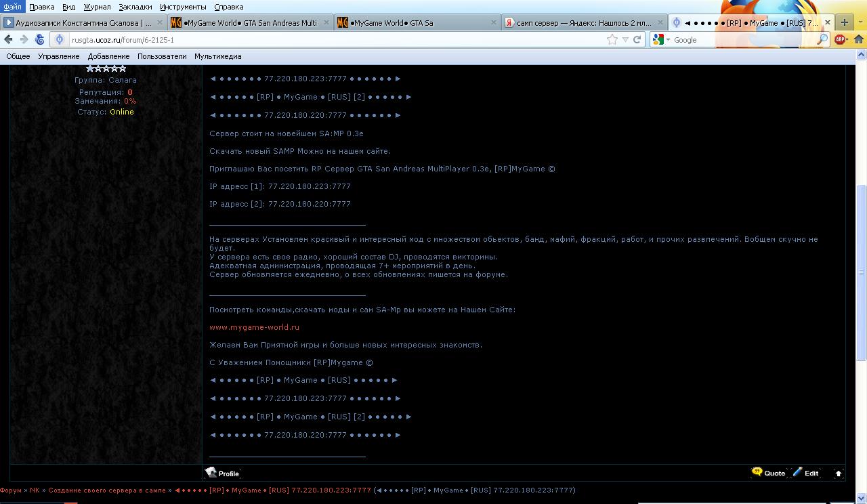This screenshot has width=867, height=504.
Task: Click the Quote button
Action: 769,472
